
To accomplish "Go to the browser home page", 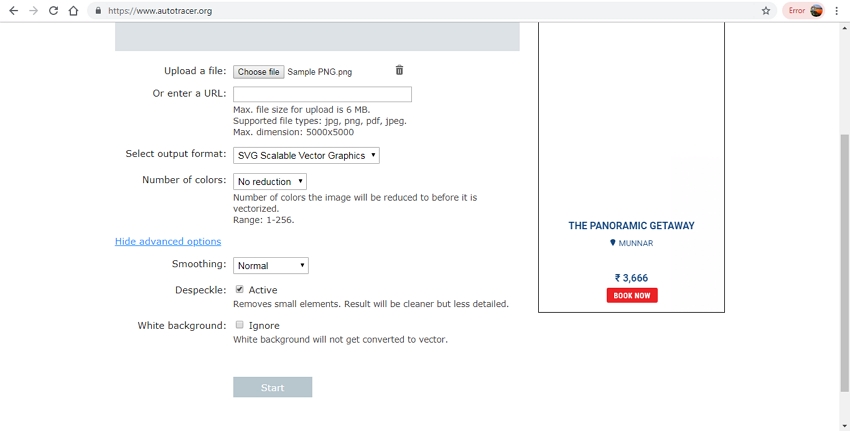I will point(73,11).
